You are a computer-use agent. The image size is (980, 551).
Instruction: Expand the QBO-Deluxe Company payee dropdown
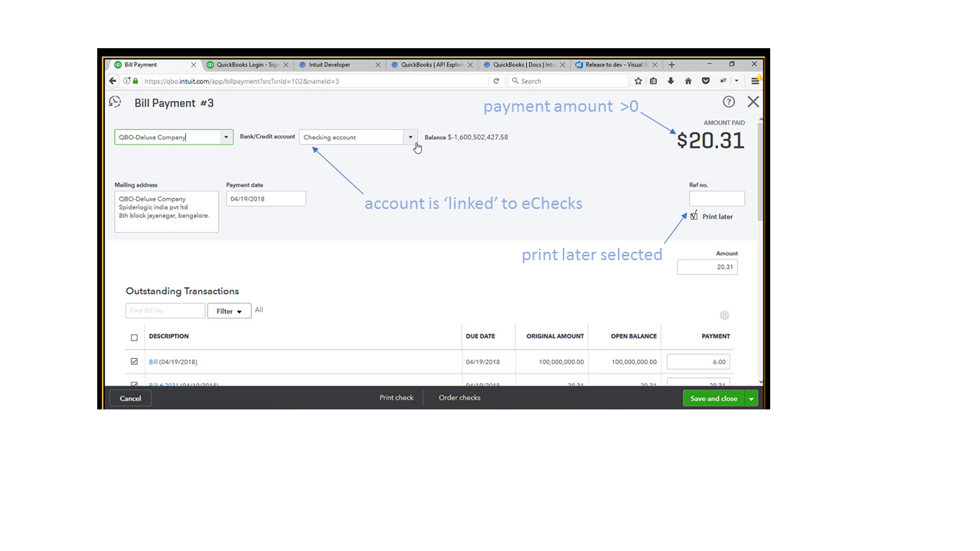click(x=226, y=137)
